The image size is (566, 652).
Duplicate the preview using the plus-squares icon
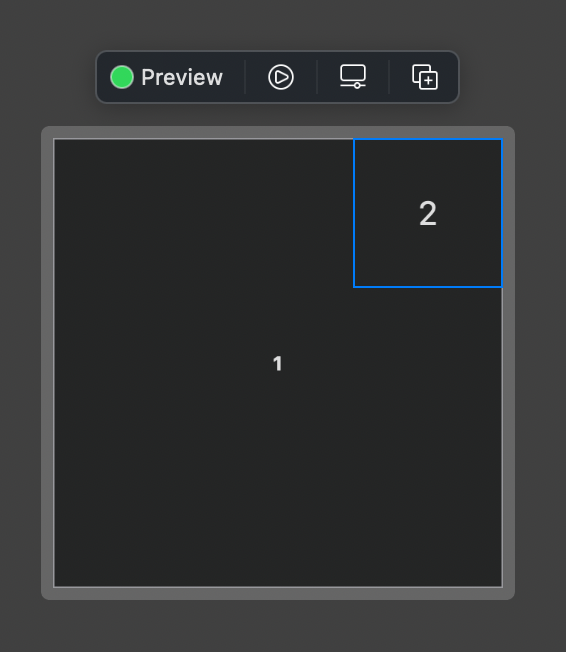click(x=425, y=77)
